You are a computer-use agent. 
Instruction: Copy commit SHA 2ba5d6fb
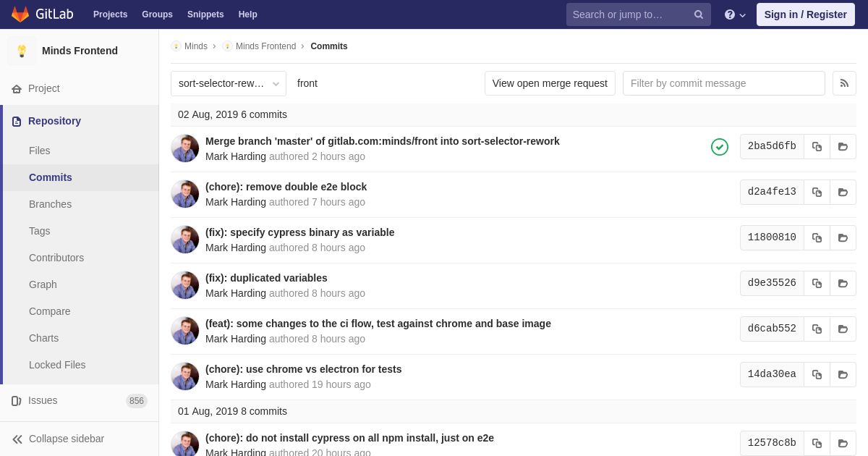pyautogui.click(x=817, y=146)
